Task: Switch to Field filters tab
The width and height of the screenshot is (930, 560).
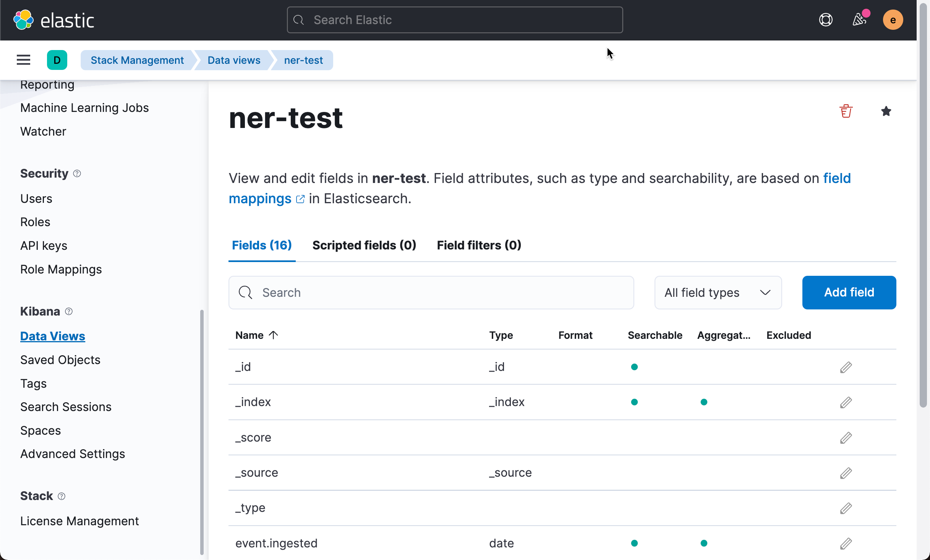Action: tap(479, 245)
